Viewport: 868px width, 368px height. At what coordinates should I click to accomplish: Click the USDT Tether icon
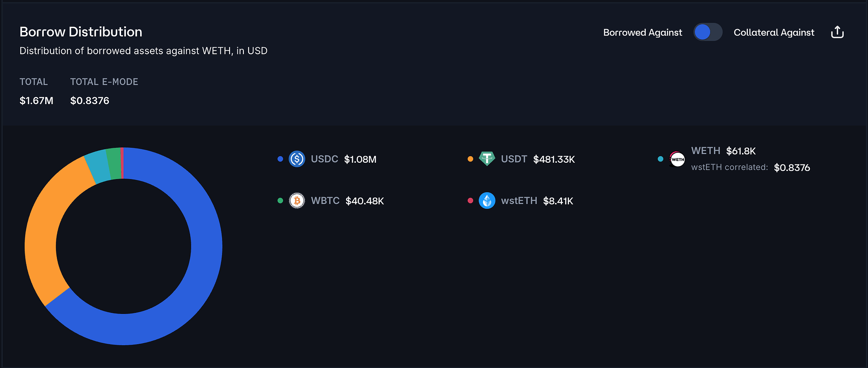point(487,159)
